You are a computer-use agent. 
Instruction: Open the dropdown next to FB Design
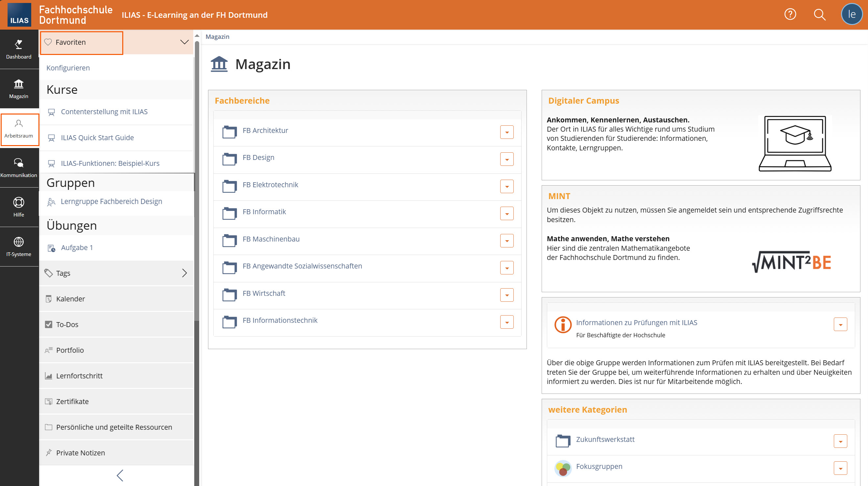pyautogui.click(x=507, y=159)
